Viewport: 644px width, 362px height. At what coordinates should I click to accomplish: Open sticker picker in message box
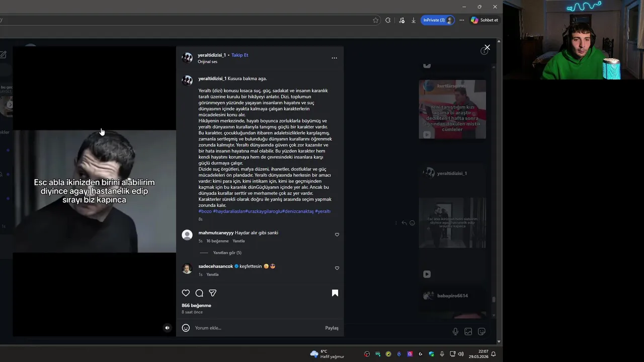point(481,331)
